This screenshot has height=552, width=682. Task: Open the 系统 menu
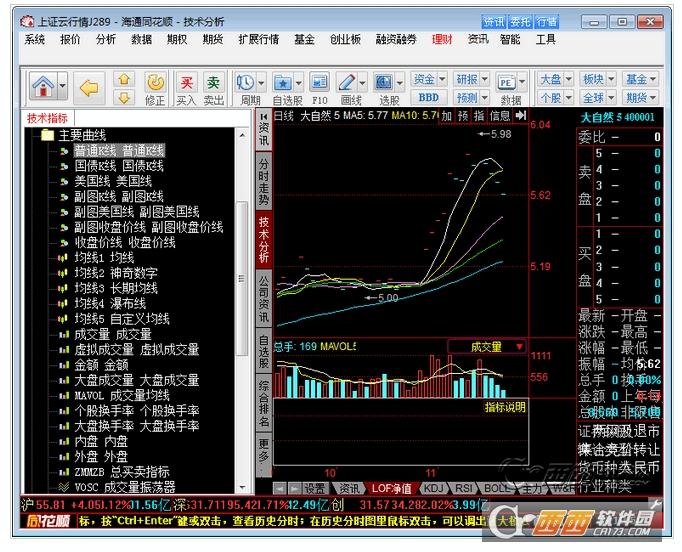(x=34, y=40)
